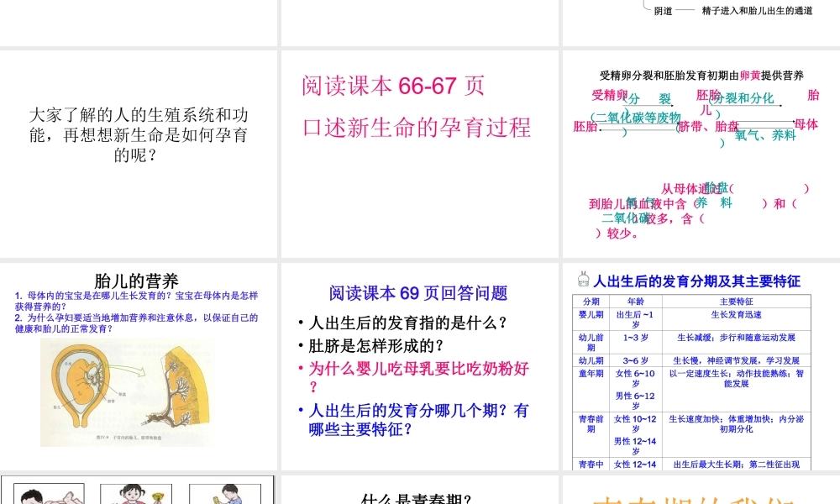Select the '胎儿的营养' slide thumbnail
This screenshot has width=840, height=504.
(x=139, y=366)
